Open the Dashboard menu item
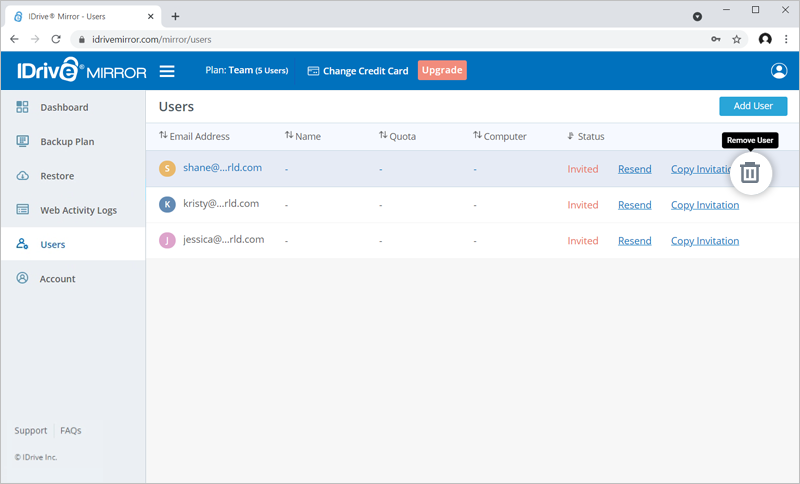This screenshot has height=484, width=800. (73, 107)
